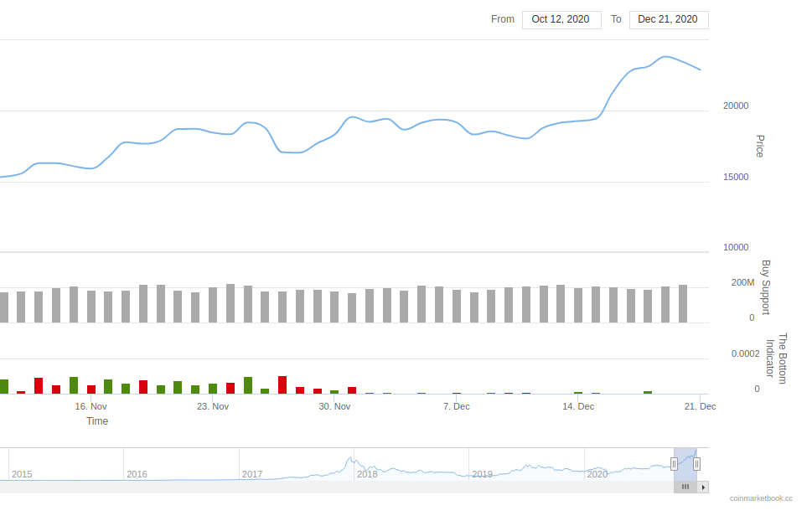Visit the coinmarketbook.cc credit link
The height and width of the screenshot is (521, 812).
(761, 498)
